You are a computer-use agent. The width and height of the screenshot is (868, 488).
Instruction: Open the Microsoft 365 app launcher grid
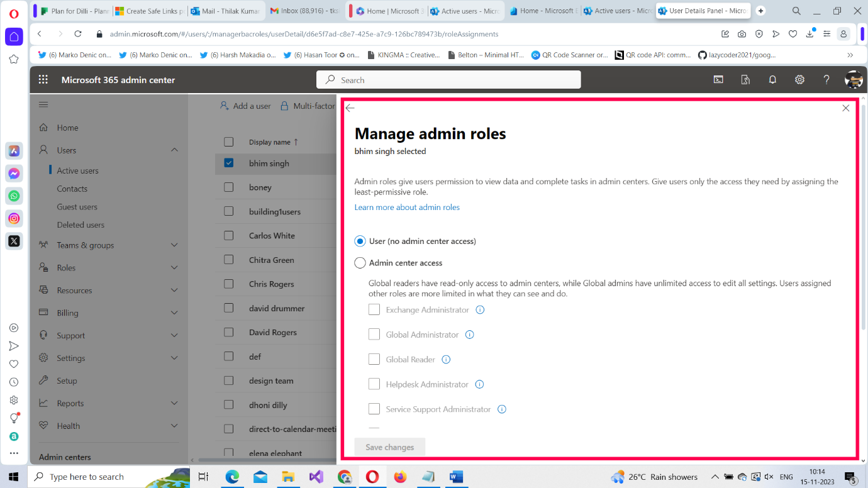(x=43, y=79)
